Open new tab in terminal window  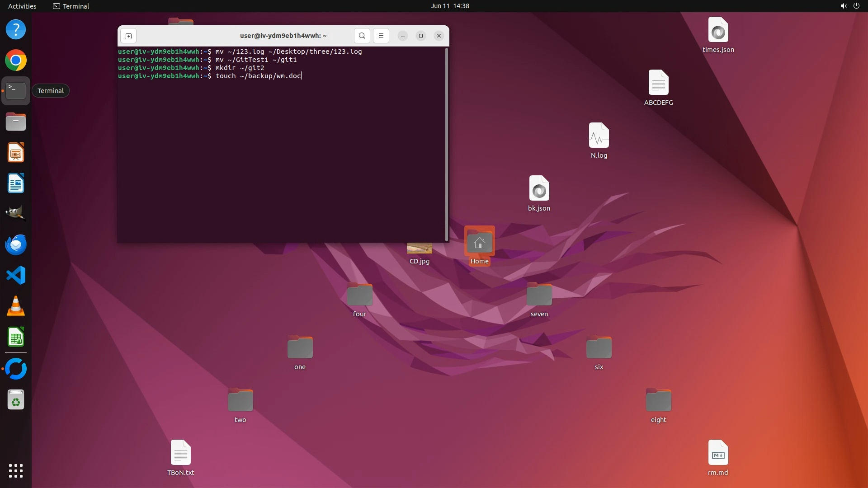[x=128, y=36]
